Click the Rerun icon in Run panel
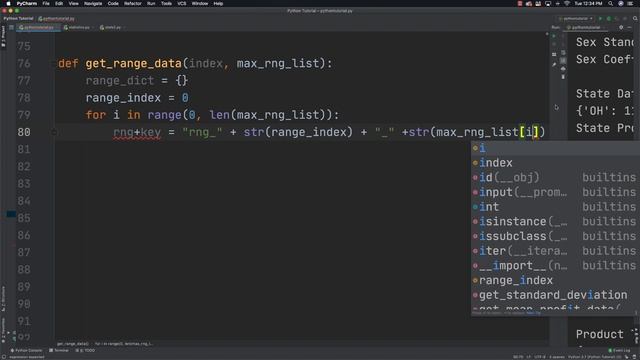 tap(554, 36)
